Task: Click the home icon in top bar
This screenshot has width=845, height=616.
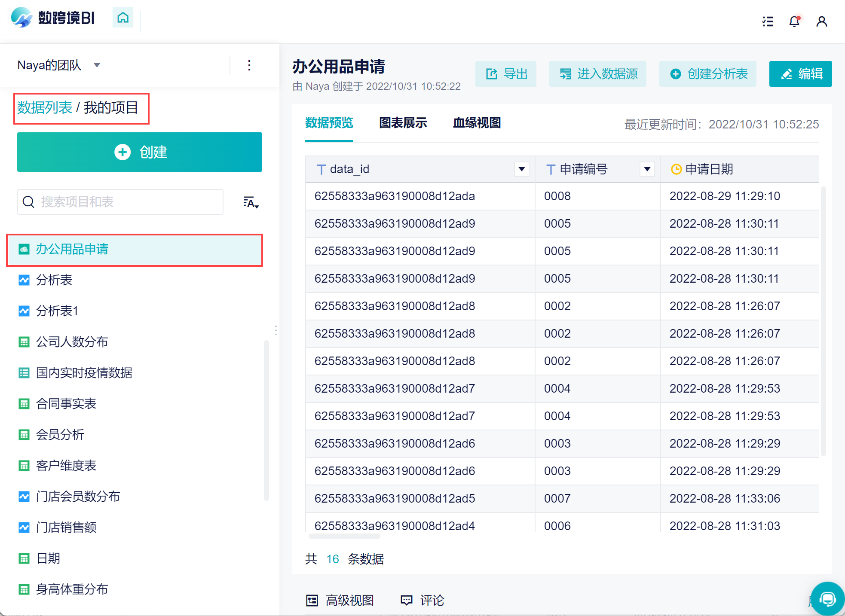Action: (123, 18)
